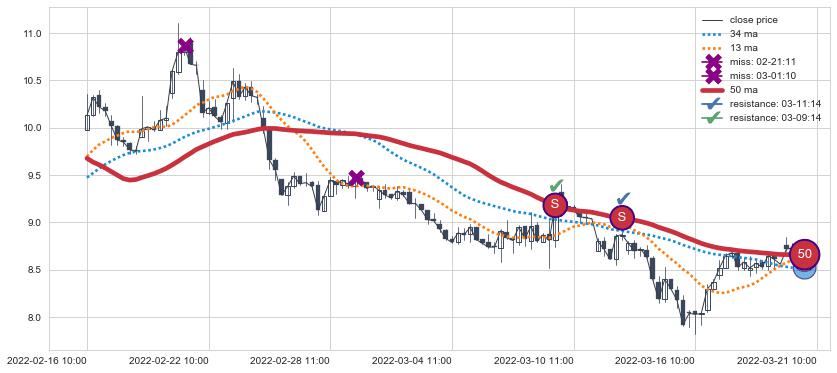Click the green checkmark resistance marker
This screenshot has width=837, height=373.
pyautogui.click(x=557, y=186)
